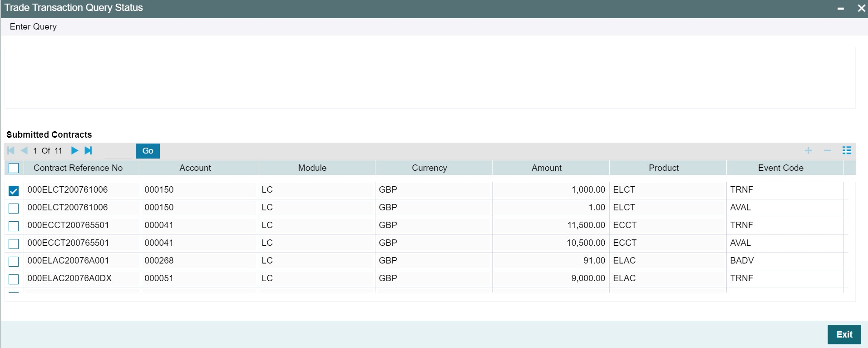This screenshot has height=348, width=868.
Task: Add a row with plus icon
Action: tap(808, 150)
